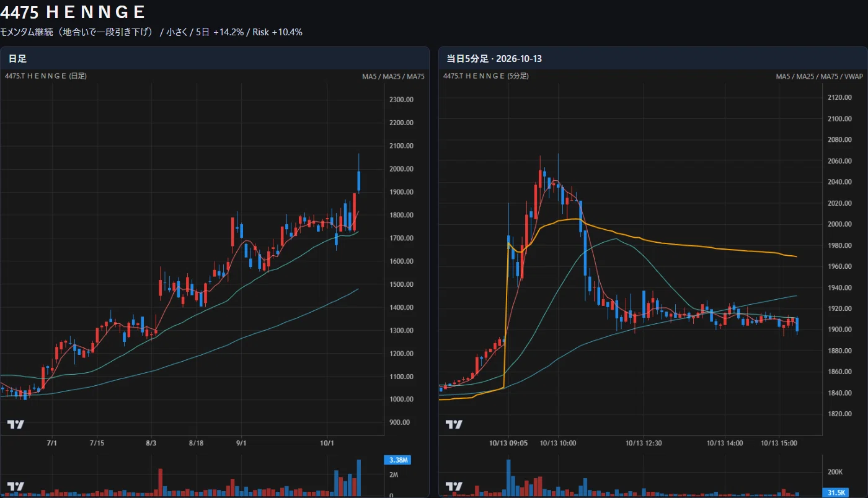The image size is (868, 498).
Task: Click the 31.5K volume badge
Action: pos(836,492)
